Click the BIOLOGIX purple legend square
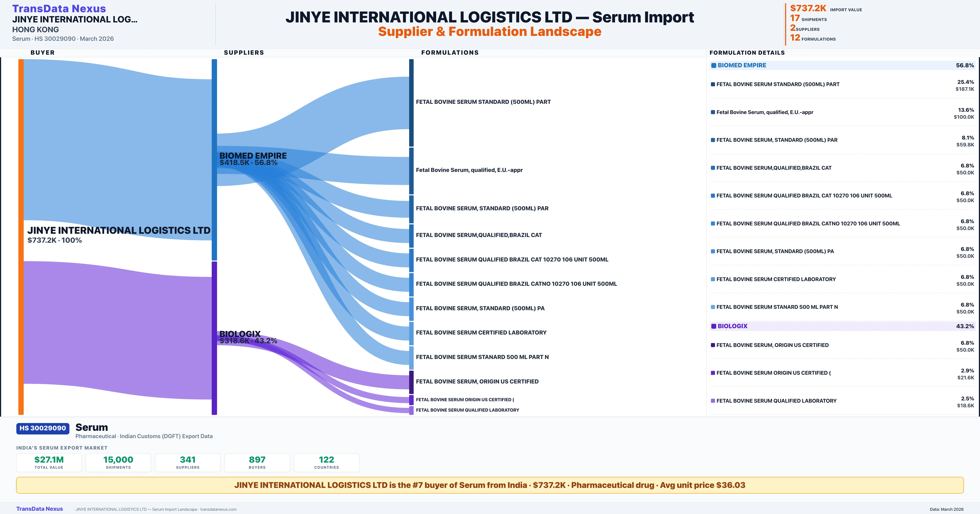980x514 pixels. tap(714, 326)
